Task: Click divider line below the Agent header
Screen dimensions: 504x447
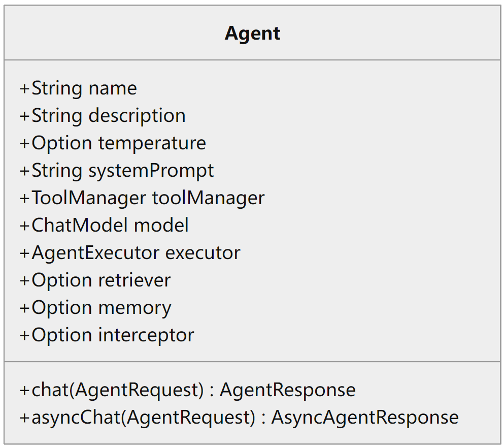Action: (x=252, y=60)
